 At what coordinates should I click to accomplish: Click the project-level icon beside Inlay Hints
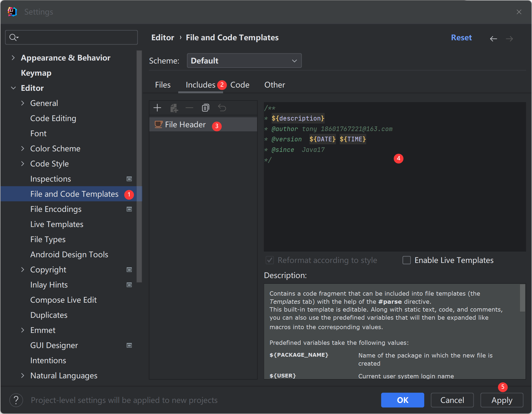click(129, 285)
